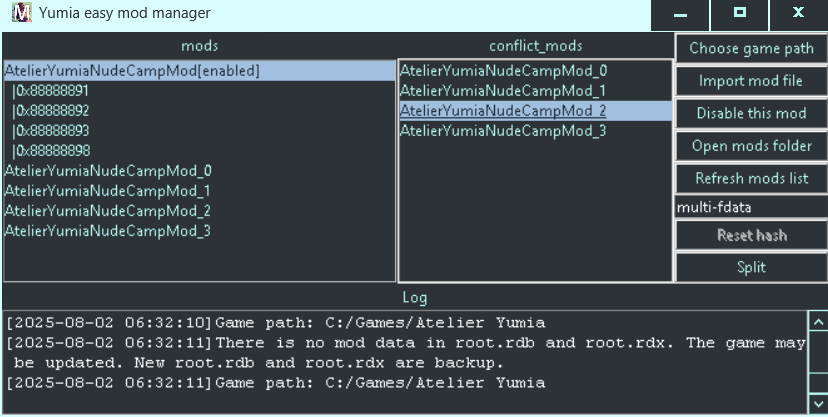Select AtelierYumiaNudeCampMod_3 in mods list
The image size is (828, 417).
pyautogui.click(x=108, y=231)
